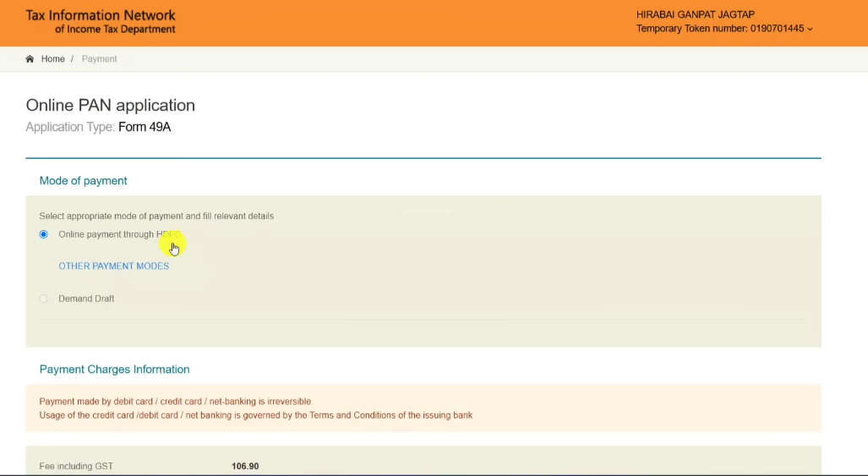Viewport: 868px width, 476px height.
Task: Click the Demand Draft option label
Action: click(86, 298)
